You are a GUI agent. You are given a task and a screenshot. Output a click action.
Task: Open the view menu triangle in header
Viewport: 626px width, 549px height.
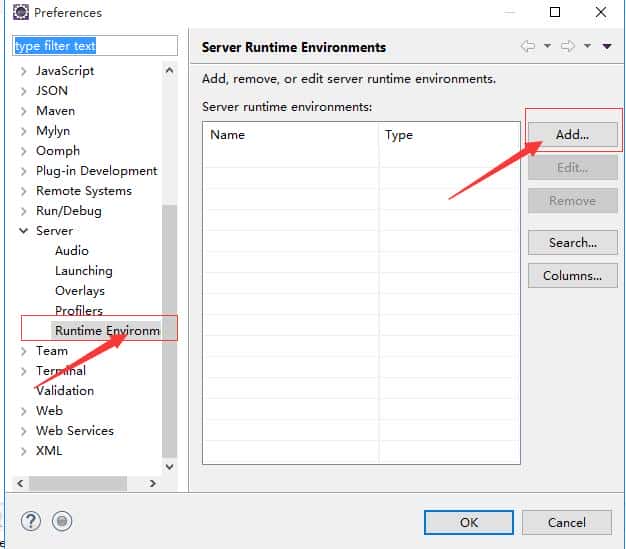tap(607, 46)
